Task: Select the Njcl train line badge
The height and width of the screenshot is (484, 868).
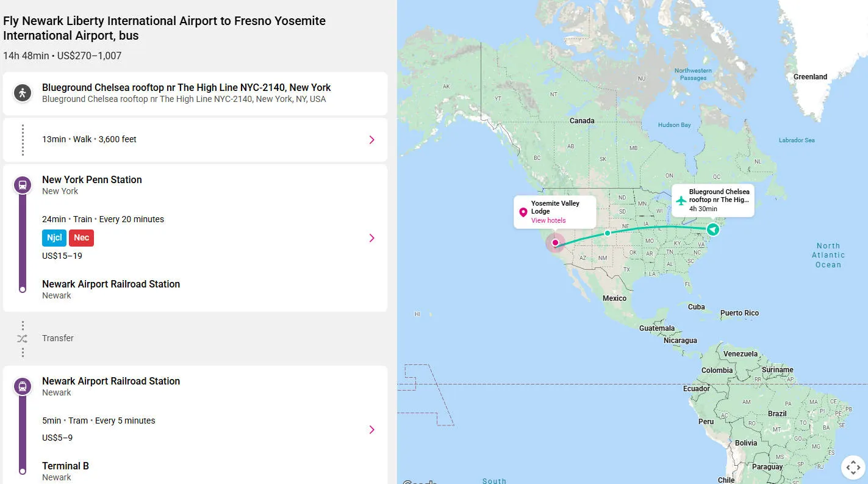Action: tap(54, 238)
